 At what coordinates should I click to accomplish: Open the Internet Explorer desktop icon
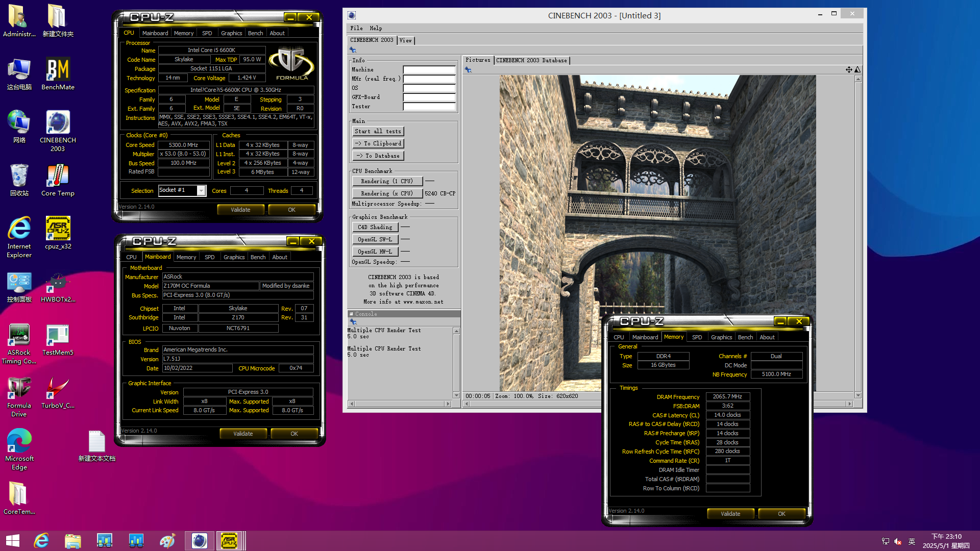pyautogui.click(x=19, y=238)
